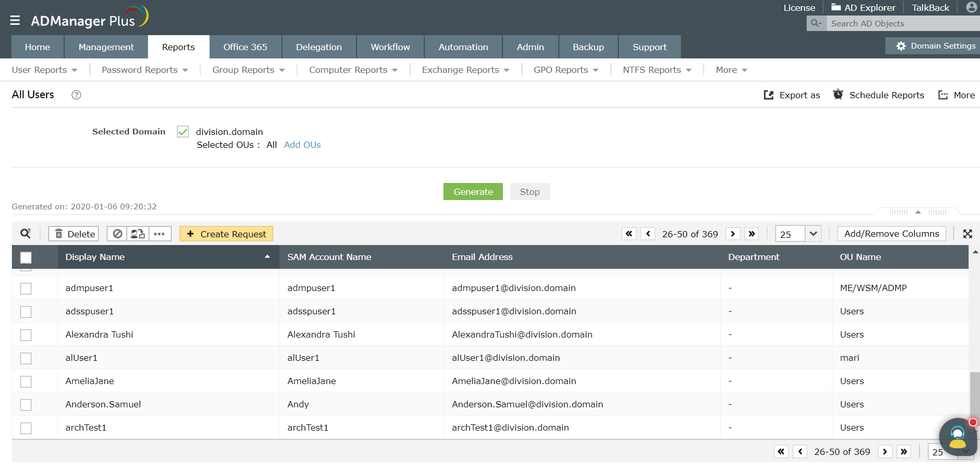Image resolution: width=980 pixels, height=473 pixels.
Task: Switch to the Office 365 tab
Action: 245,47
